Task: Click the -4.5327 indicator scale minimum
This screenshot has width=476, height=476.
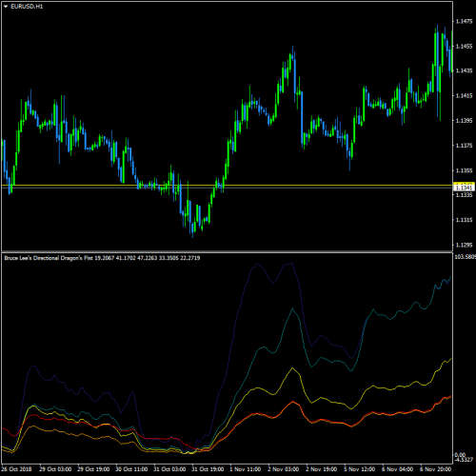Action: 464,459
